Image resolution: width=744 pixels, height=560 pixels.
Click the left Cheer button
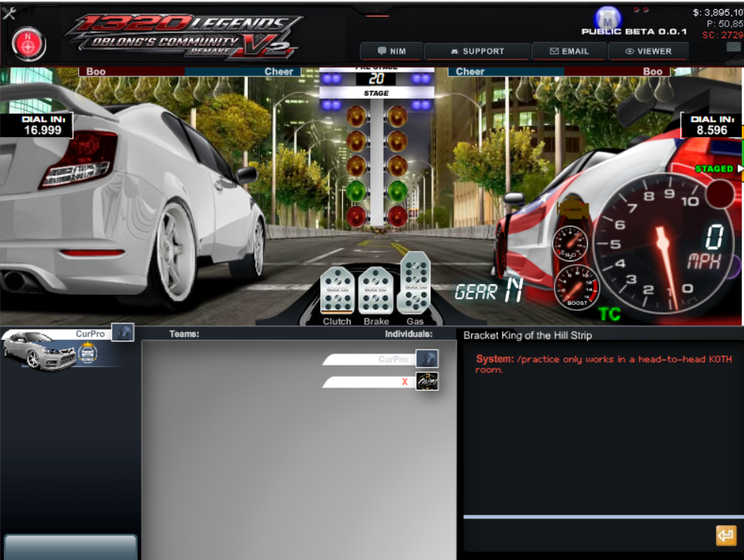243,72
